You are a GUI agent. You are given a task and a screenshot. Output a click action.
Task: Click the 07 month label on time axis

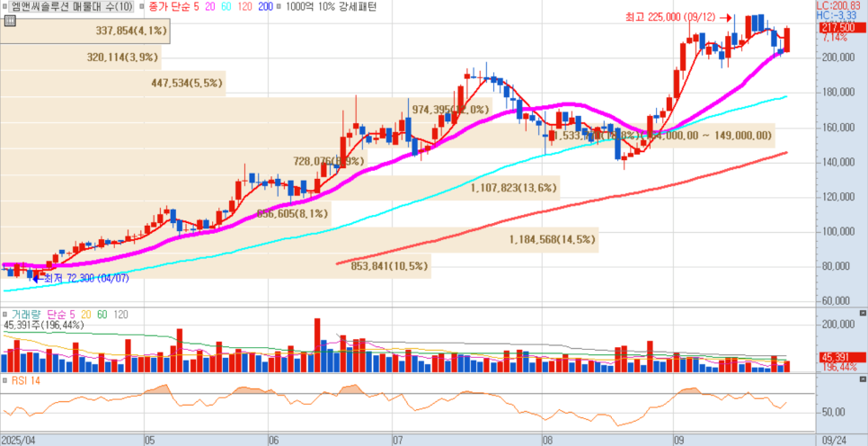397,441
